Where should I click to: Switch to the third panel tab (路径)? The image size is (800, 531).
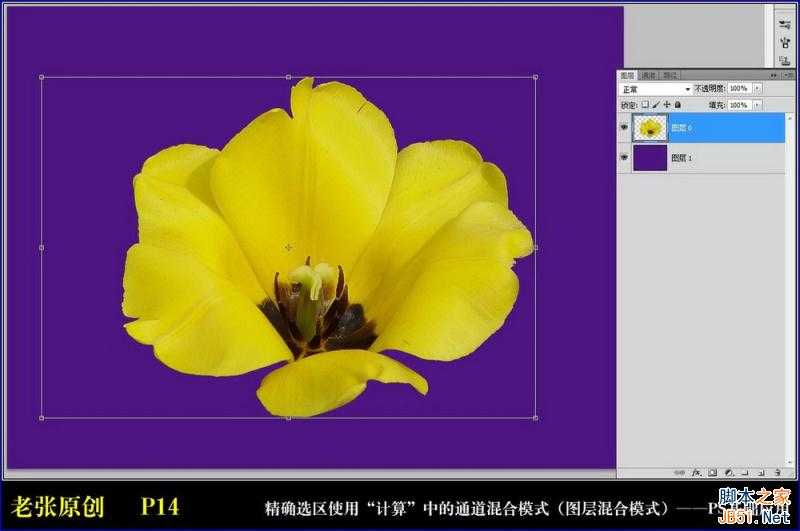click(x=670, y=75)
